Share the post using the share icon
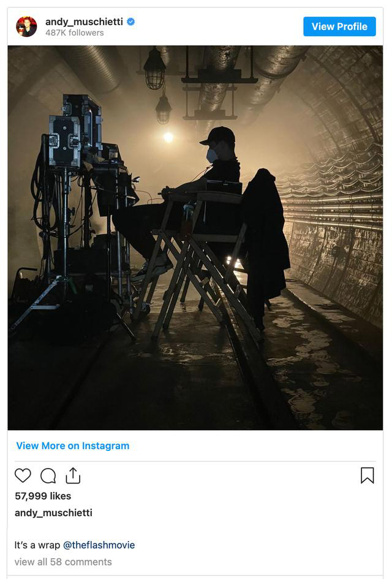Viewport: 392px width, 579px height. point(73,475)
